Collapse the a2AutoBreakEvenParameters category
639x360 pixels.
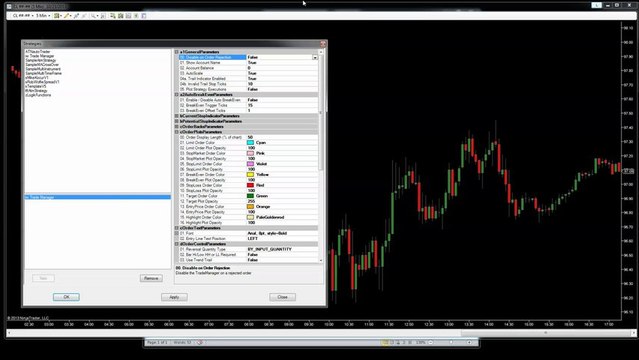(177, 95)
